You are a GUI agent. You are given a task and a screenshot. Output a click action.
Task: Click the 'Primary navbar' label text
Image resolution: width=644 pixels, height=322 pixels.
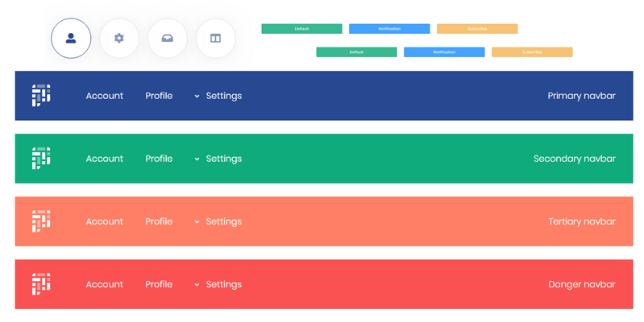coord(582,96)
